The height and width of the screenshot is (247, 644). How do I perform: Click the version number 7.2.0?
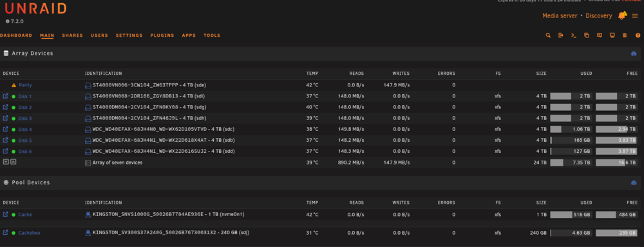point(18,21)
